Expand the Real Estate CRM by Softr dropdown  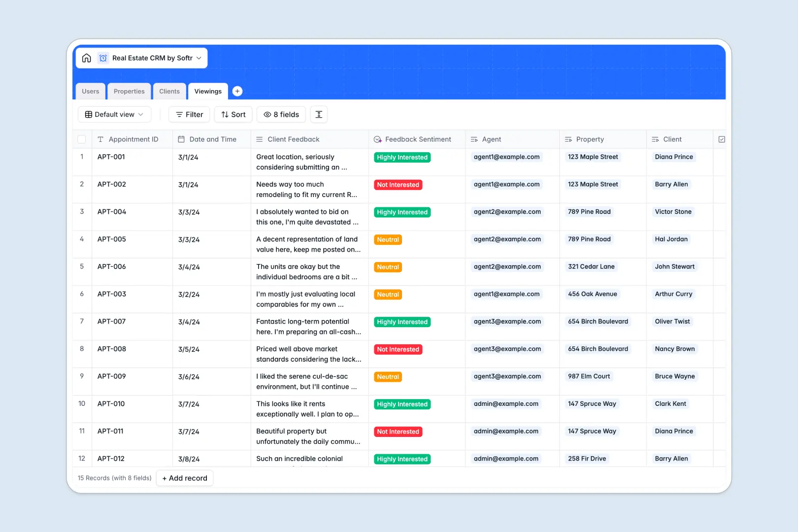pos(199,58)
